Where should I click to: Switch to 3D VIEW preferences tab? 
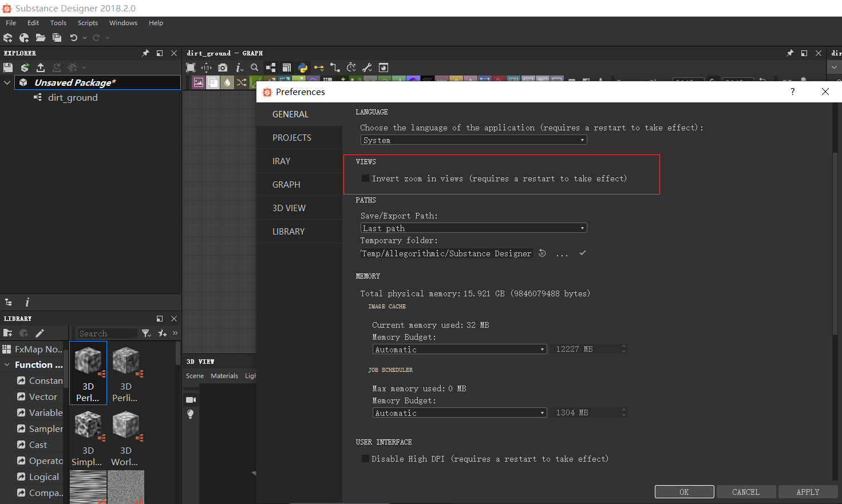coord(299,208)
